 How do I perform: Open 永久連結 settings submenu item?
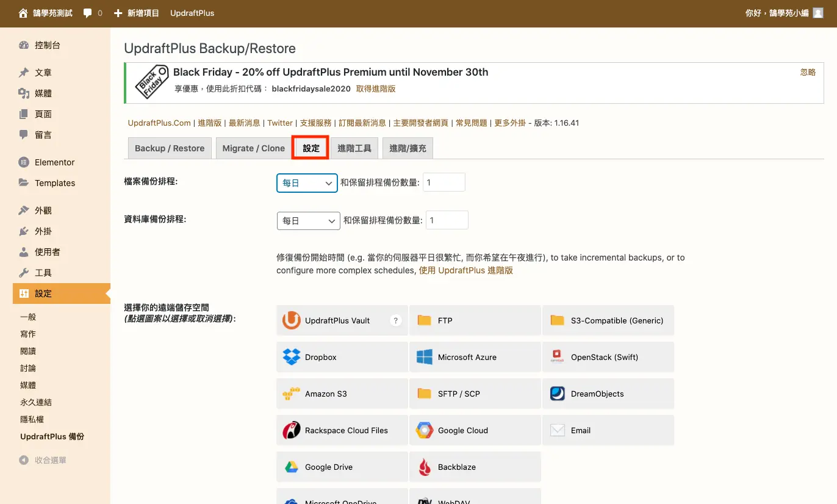coord(36,403)
